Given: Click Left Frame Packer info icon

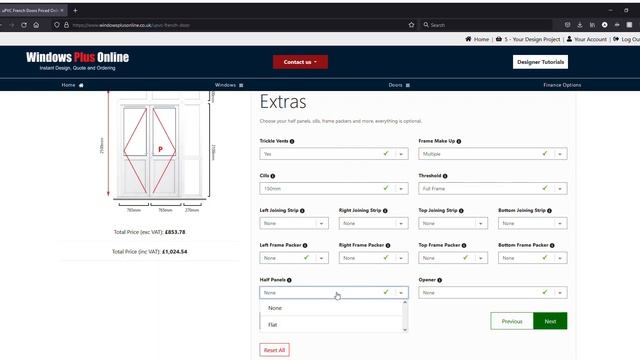Looking at the screenshot, I should pyautogui.click(x=305, y=245).
